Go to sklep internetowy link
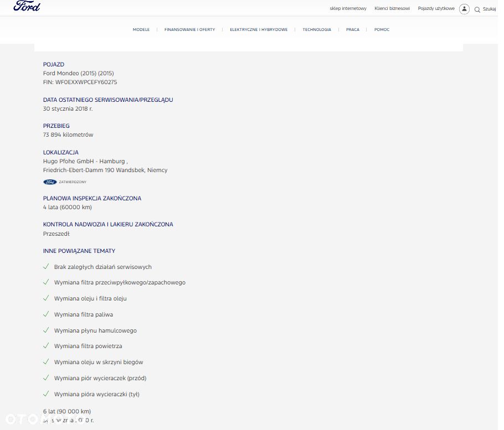Image resolution: width=504 pixels, height=430 pixels. click(x=348, y=9)
